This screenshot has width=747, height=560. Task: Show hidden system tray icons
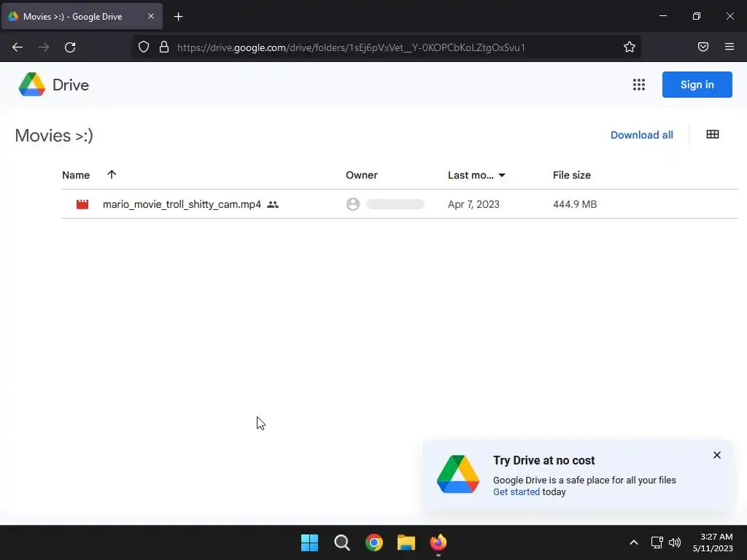coord(634,542)
